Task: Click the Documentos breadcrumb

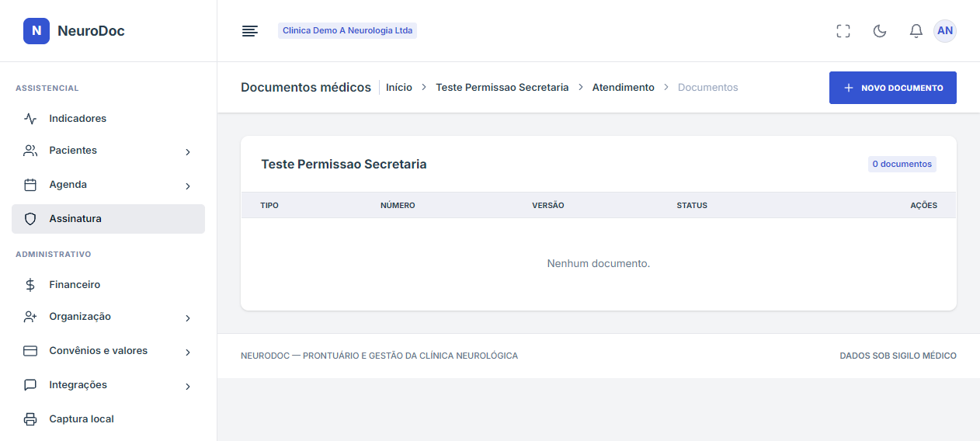Action: click(x=708, y=88)
